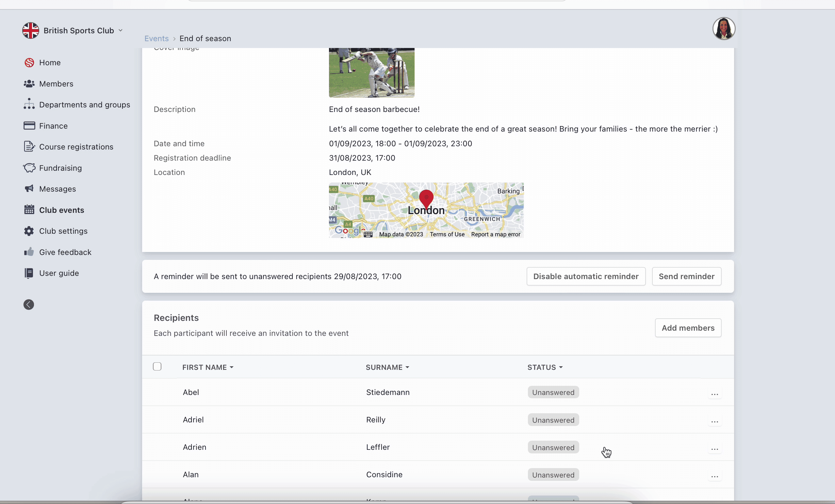Open row options for Abel Stiedemann
The image size is (835, 504).
(714, 394)
